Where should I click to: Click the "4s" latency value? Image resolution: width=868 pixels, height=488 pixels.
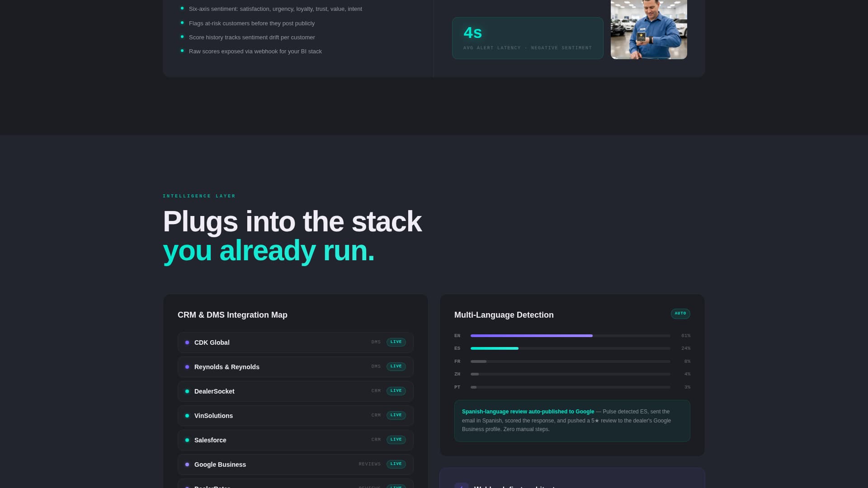(x=473, y=33)
